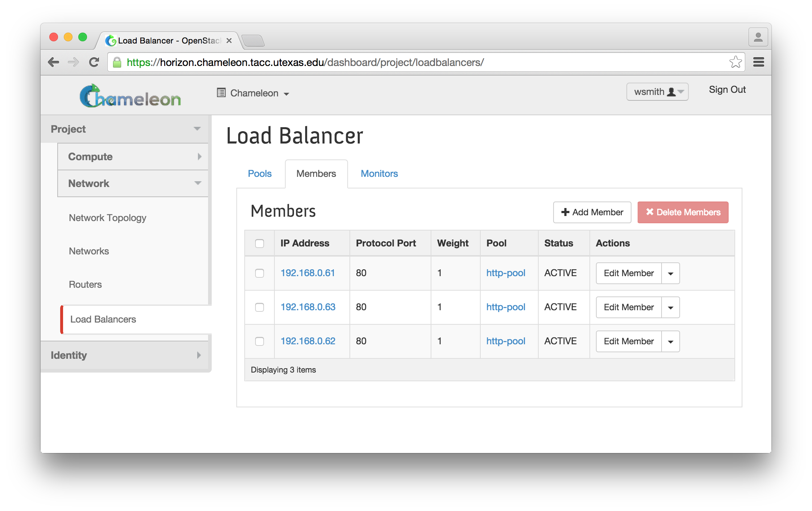
Task: Click the green SSL padlock icon
Action: point(117,62)
